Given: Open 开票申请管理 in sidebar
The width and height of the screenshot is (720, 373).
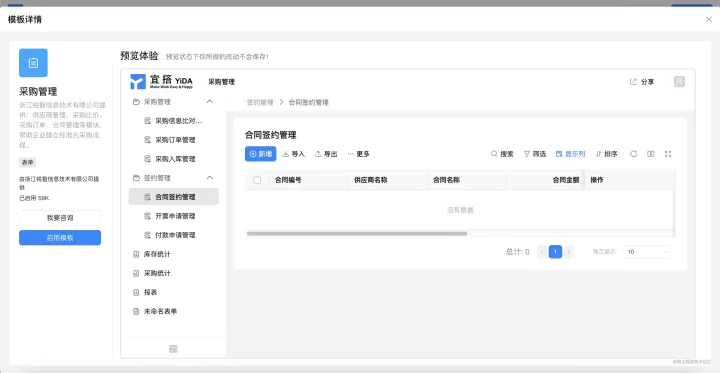Looking at the screenshot, I should (x=174, y=216).
